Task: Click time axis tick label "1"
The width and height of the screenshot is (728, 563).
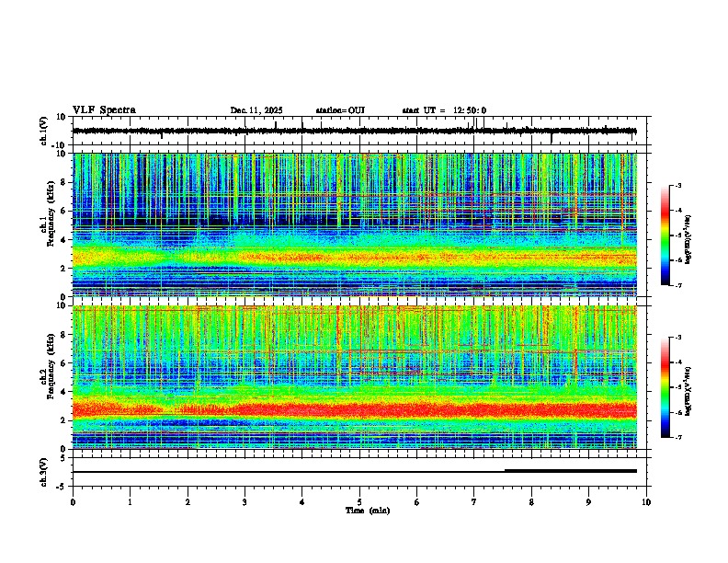Action: coord(130,502)
